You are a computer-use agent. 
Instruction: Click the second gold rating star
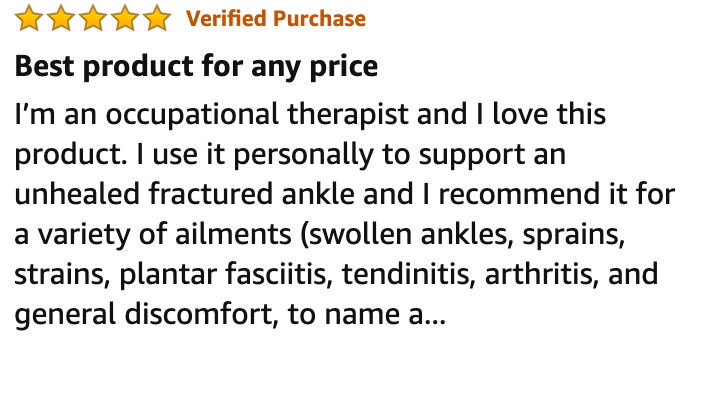[x=61, y=18]
